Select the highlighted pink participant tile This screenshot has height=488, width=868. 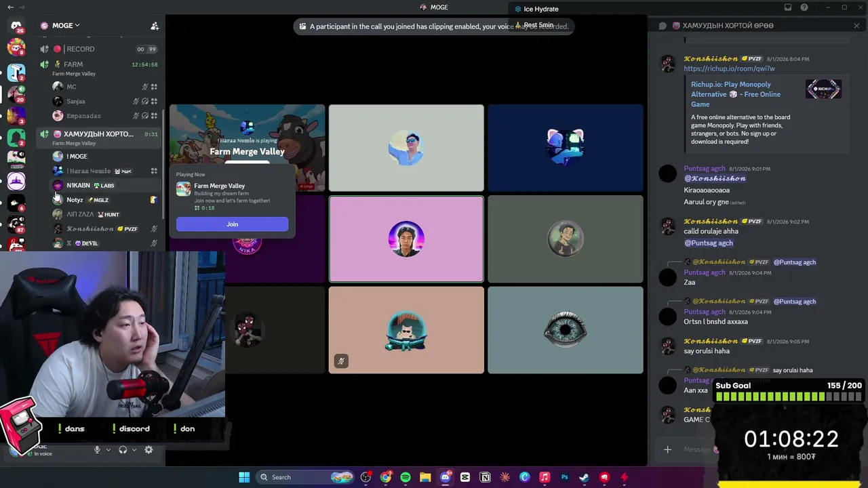(406, 239)
